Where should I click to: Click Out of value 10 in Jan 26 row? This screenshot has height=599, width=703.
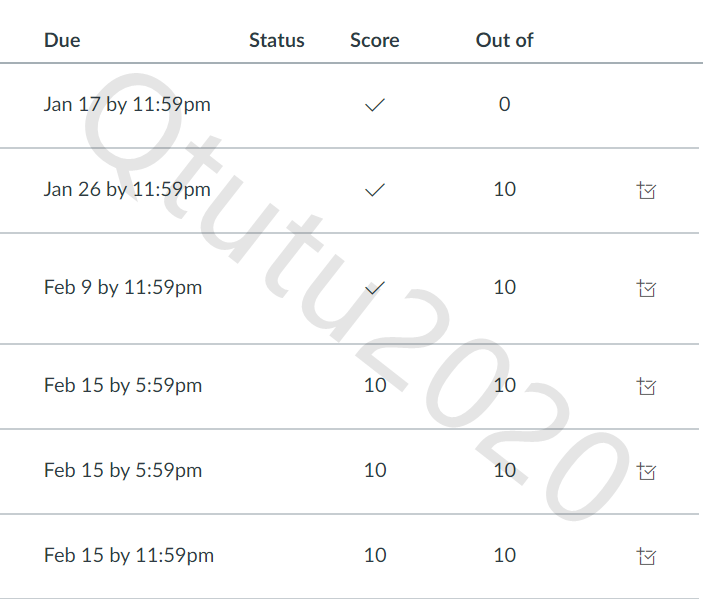click(505, 190)
